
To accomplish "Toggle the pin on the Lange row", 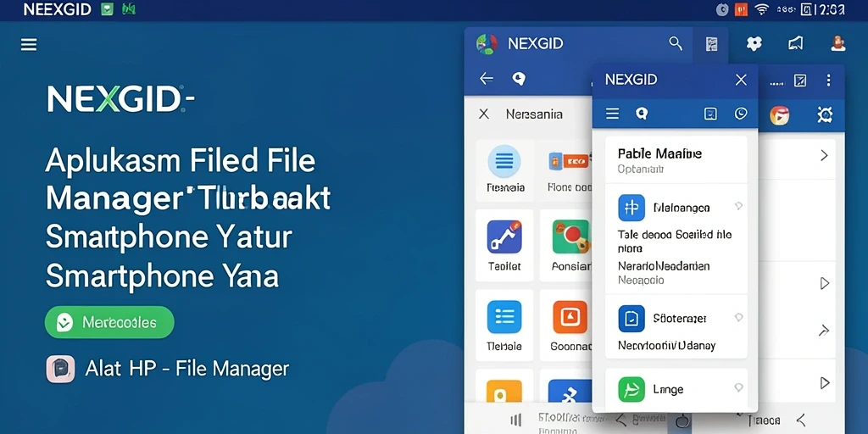I will pyautogui.click(x=738, y=387).
